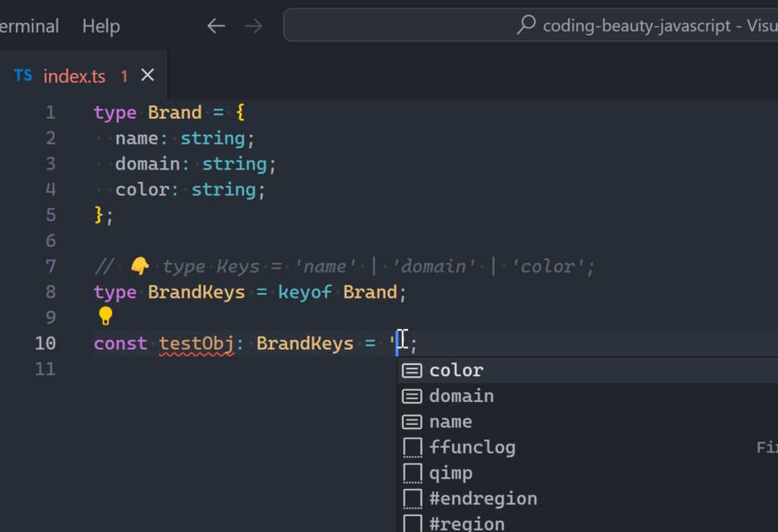The width and height of the screenshot is (778, 532).
Task: Click the comment text on line 7
Action: [x=344, y=267]
